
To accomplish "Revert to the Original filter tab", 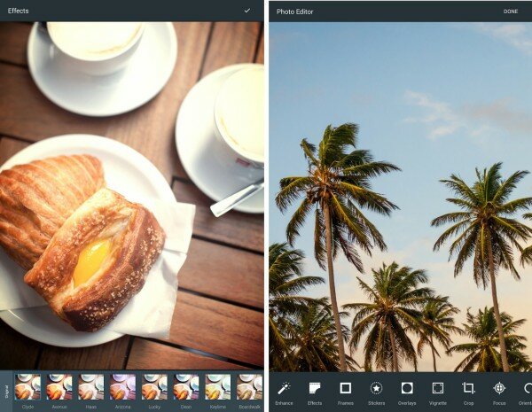I will (x=6, y=390).
